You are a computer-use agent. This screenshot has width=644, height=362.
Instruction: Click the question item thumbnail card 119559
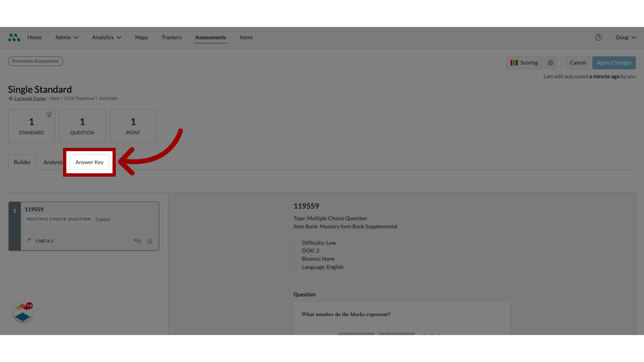[84, 226]
